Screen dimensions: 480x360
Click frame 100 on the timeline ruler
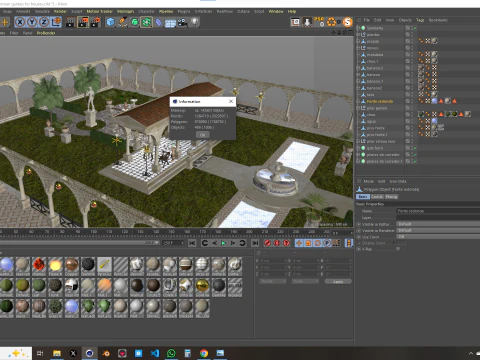[93, 231]
